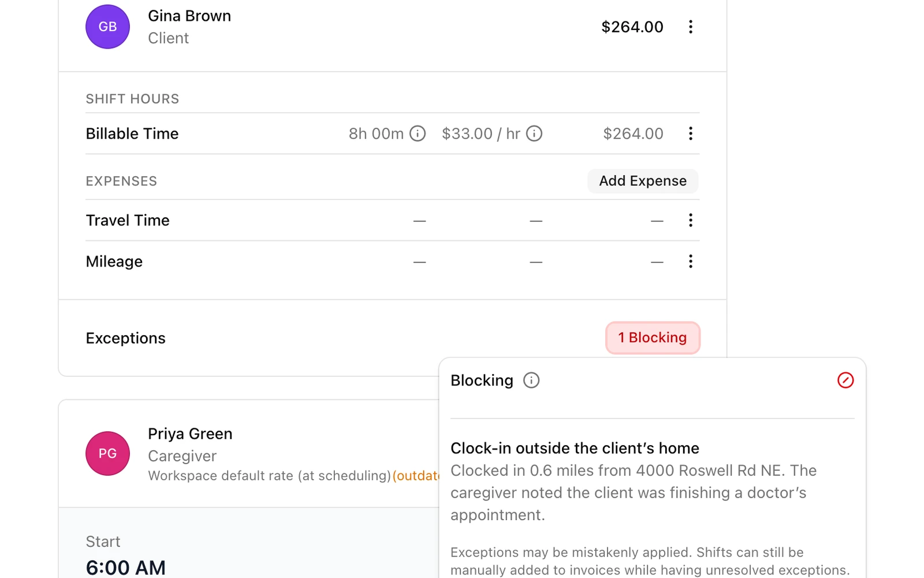Click the $264.00 Billable Time amount
The width and height of the screenshot is (924, 578).
click(633, 134)
